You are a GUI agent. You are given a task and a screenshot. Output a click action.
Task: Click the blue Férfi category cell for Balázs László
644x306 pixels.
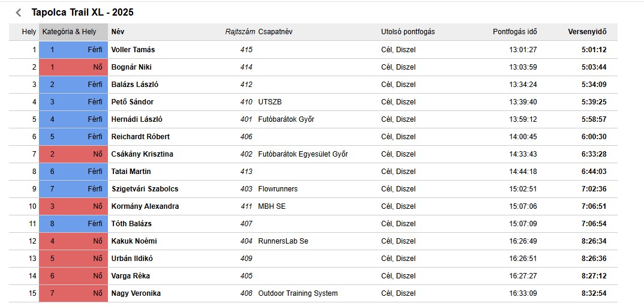click(74, 85)
